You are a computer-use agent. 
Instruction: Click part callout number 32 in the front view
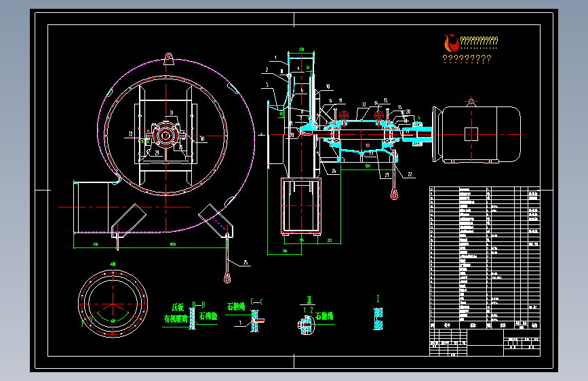tap(130, 134)
